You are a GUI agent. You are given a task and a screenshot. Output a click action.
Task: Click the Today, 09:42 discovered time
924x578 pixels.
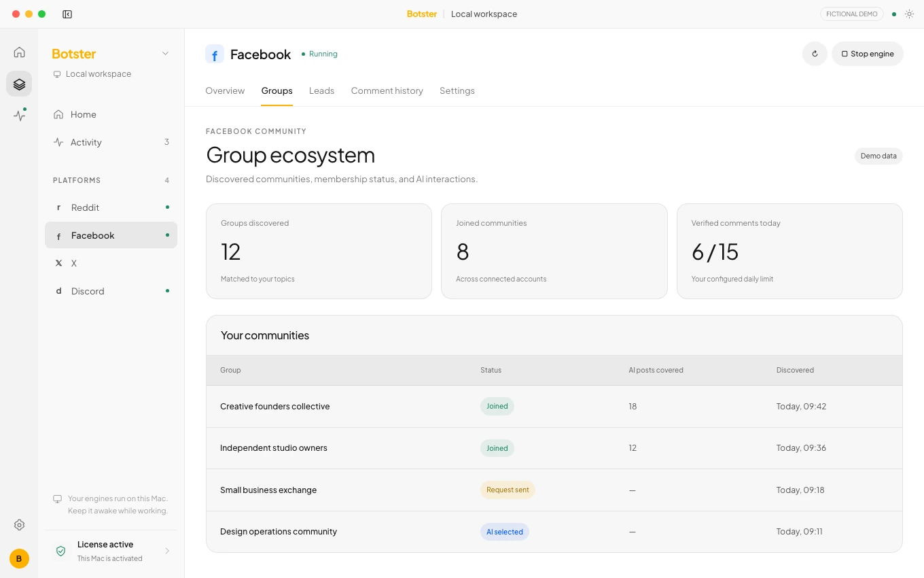point(801,407)
